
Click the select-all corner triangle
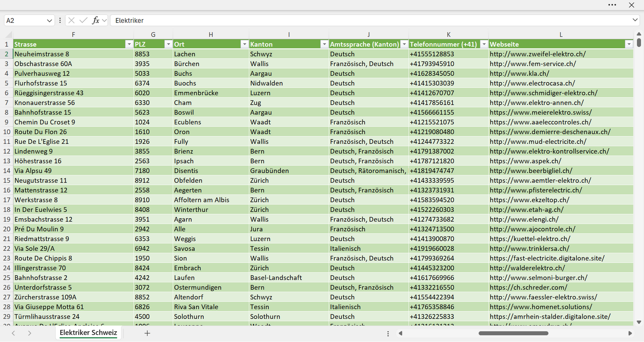[9, 35]
